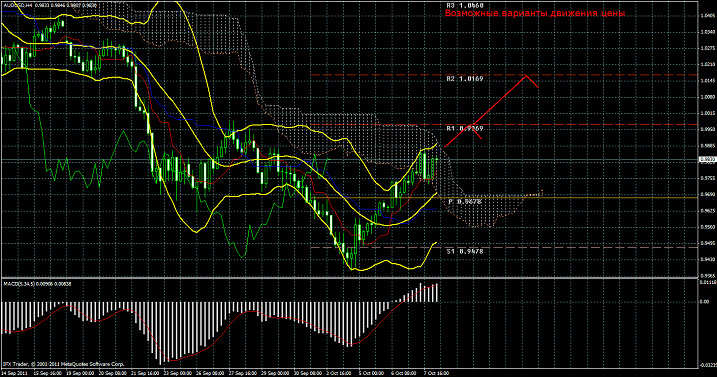Click the 1.0275 price scale value

pyautogui.click(x=708, y=48)
